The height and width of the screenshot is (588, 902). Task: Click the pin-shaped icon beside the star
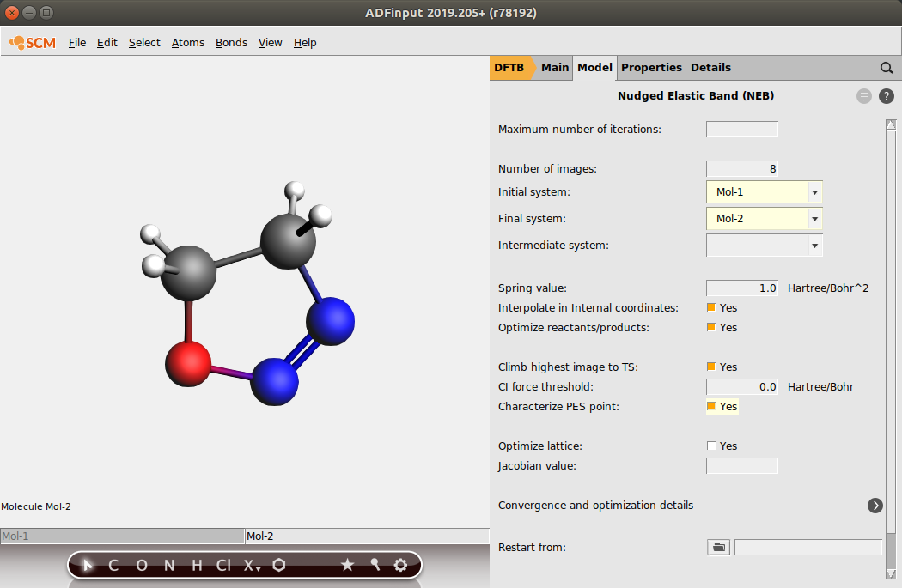[x=375, y=565]
